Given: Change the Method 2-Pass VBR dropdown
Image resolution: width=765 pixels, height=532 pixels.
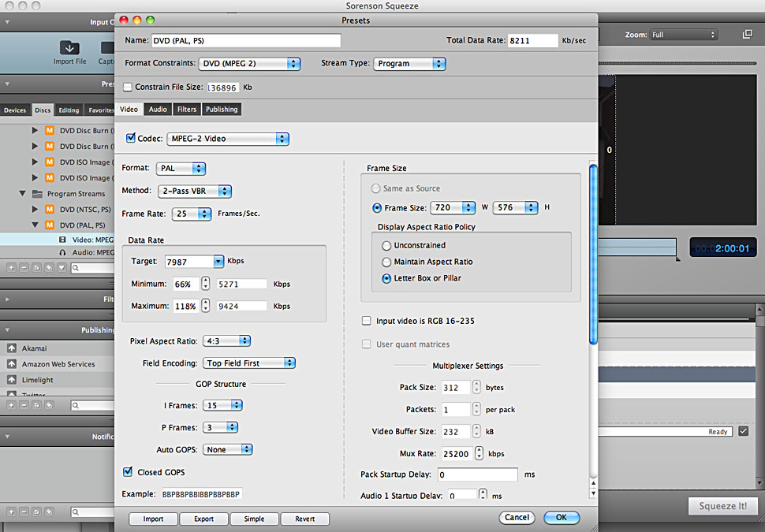Looking at the screenshot, I should tap(195, 192).
